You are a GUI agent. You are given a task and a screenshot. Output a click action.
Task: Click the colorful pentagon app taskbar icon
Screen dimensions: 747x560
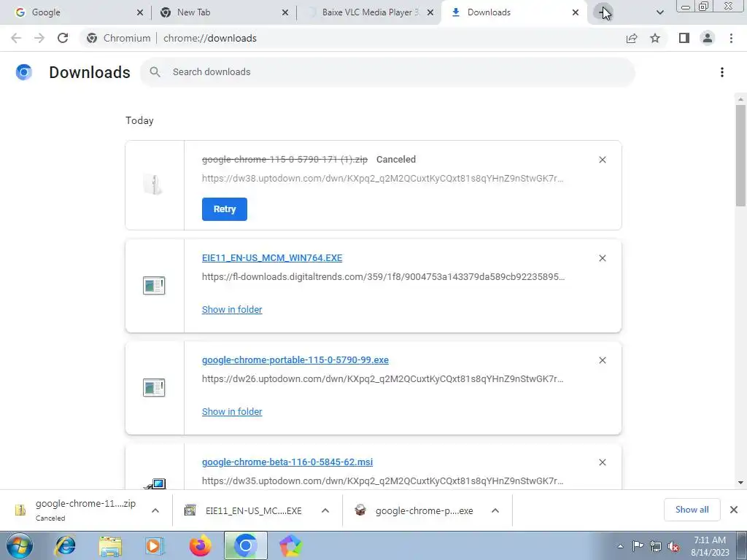(x=290, y=545)
